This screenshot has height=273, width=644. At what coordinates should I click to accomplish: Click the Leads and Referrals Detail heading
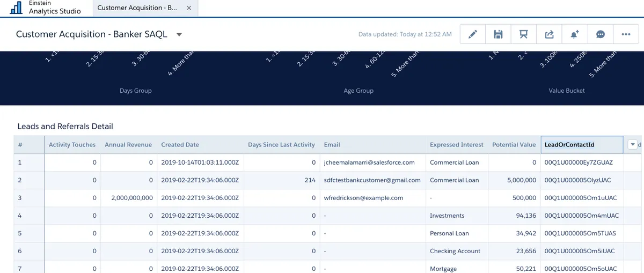point(65,127)
